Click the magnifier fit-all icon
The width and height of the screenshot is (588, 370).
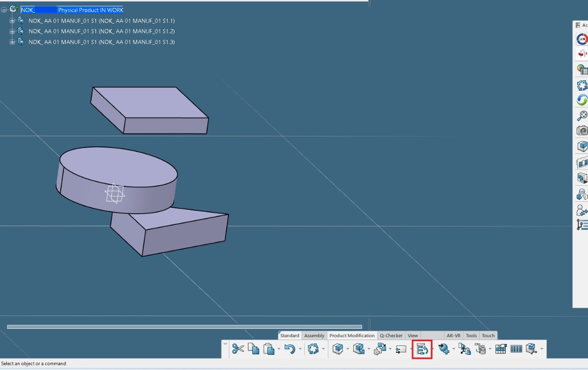[x=582, y=116]
